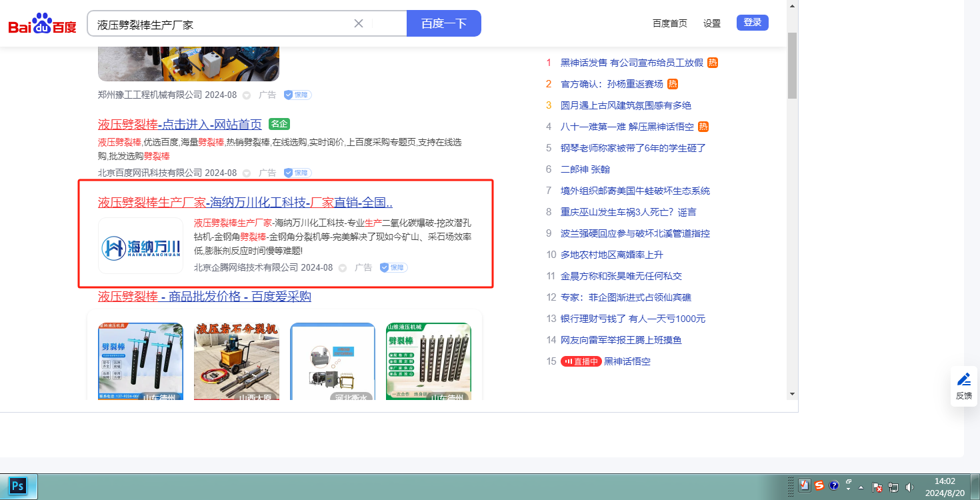This screenshot has width=980, height=500.
Task: Open hot search 官方确认：孙杨重返赛场
Action: 612,84
